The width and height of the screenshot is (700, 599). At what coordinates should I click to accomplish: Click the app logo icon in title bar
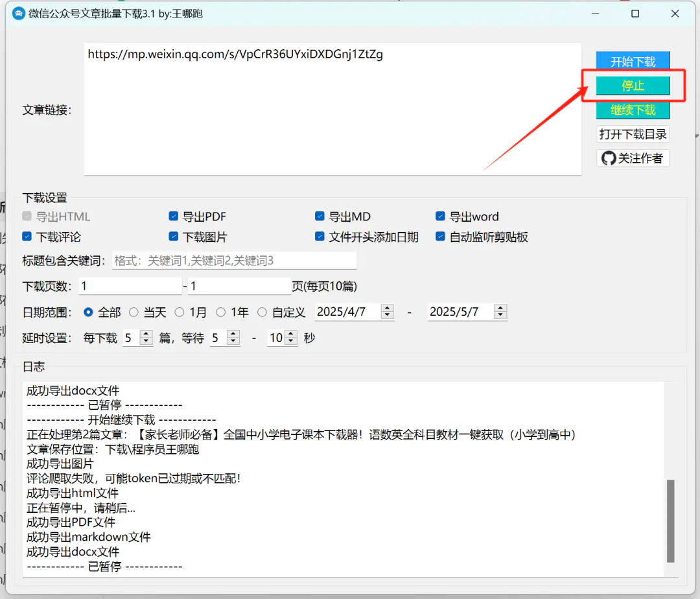(19, 14)
